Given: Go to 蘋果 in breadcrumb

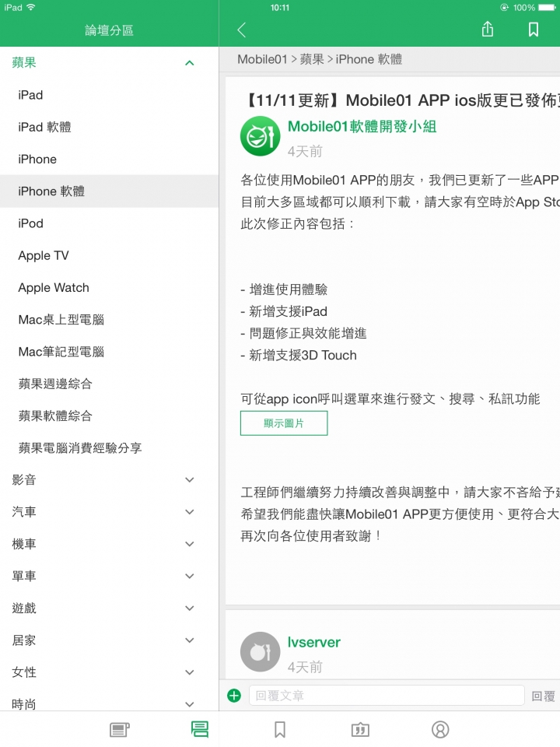Looking at the screenshot, I should click(312, 59).
